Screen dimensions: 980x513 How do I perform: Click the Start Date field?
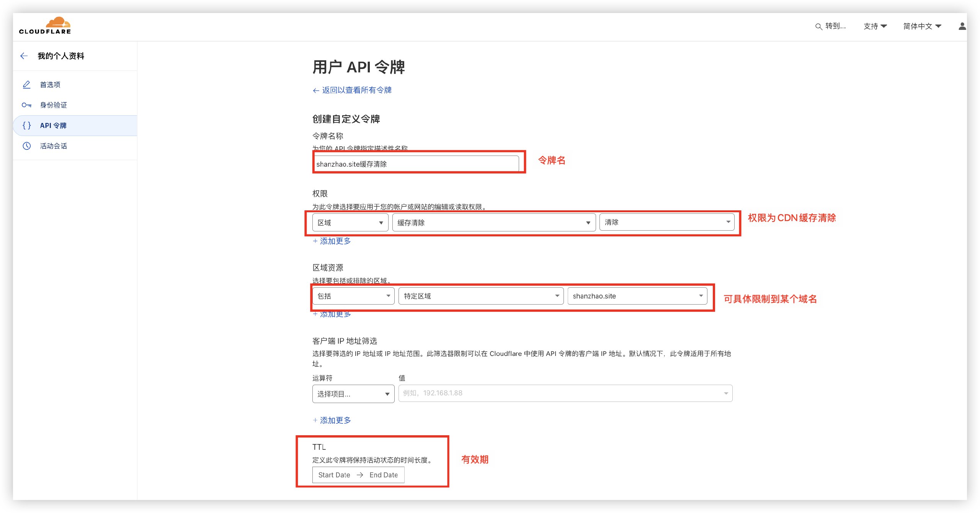[x=334, y=475]
